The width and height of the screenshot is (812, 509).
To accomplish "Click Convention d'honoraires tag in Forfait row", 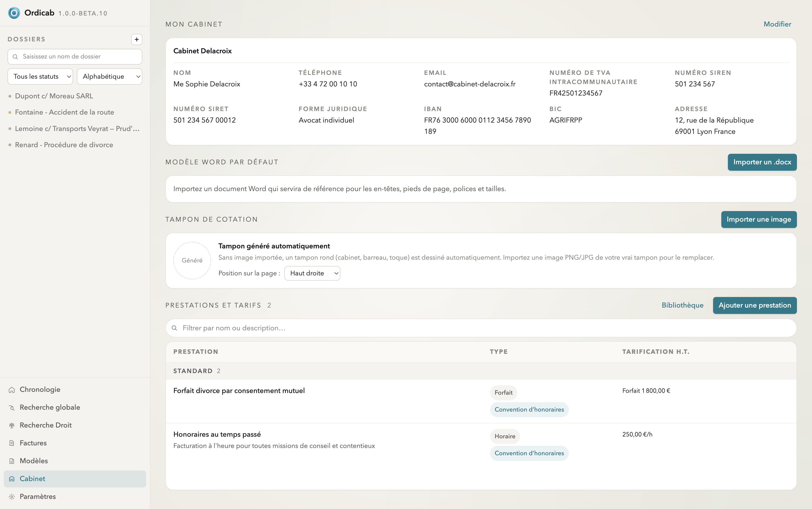I will 529,410.
